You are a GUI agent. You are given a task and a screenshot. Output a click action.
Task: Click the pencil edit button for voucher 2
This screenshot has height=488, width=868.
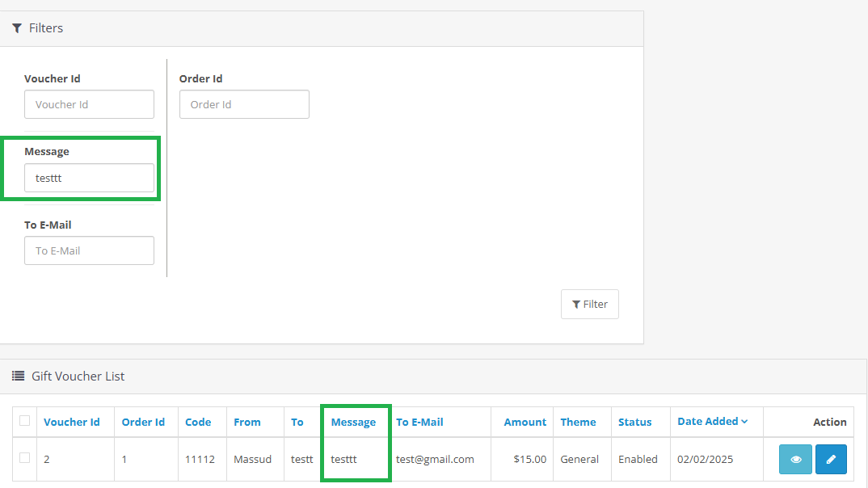(x=831, y=459)
